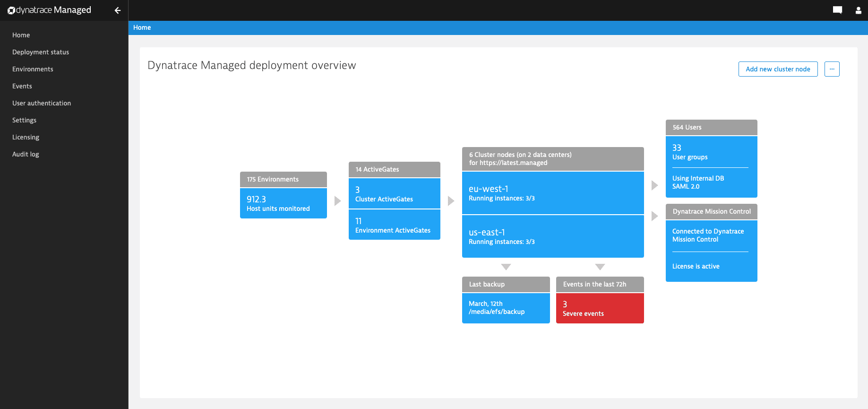The width and height of the screenshot is (868, 409).
Task: Click arrow pointing to Users tile
Action: pyautogui.click(x=655, y=185)
